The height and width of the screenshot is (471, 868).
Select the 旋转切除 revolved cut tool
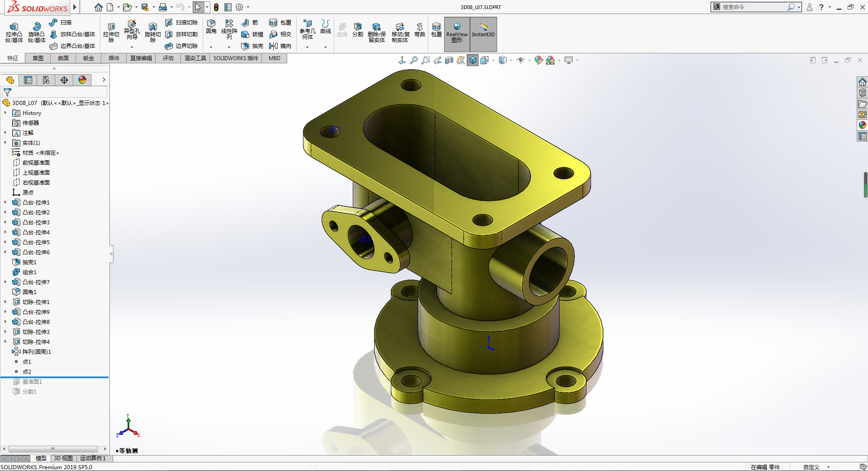[153, 33]
